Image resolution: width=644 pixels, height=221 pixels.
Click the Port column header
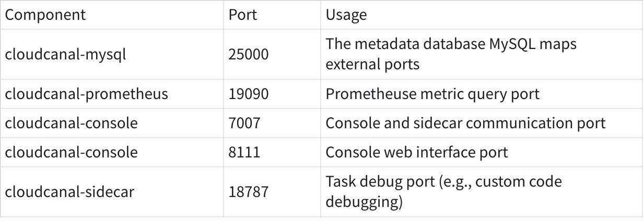click(x=243, y=15)
